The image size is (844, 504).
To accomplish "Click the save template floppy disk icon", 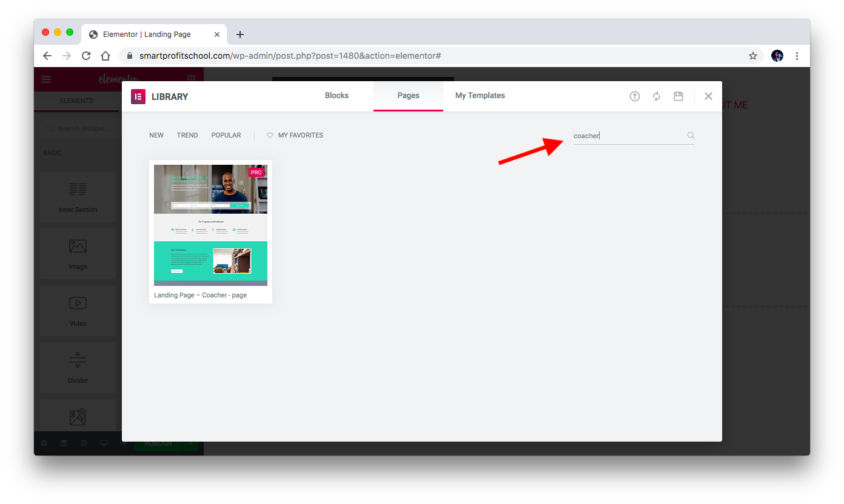I will click(678, 96).
